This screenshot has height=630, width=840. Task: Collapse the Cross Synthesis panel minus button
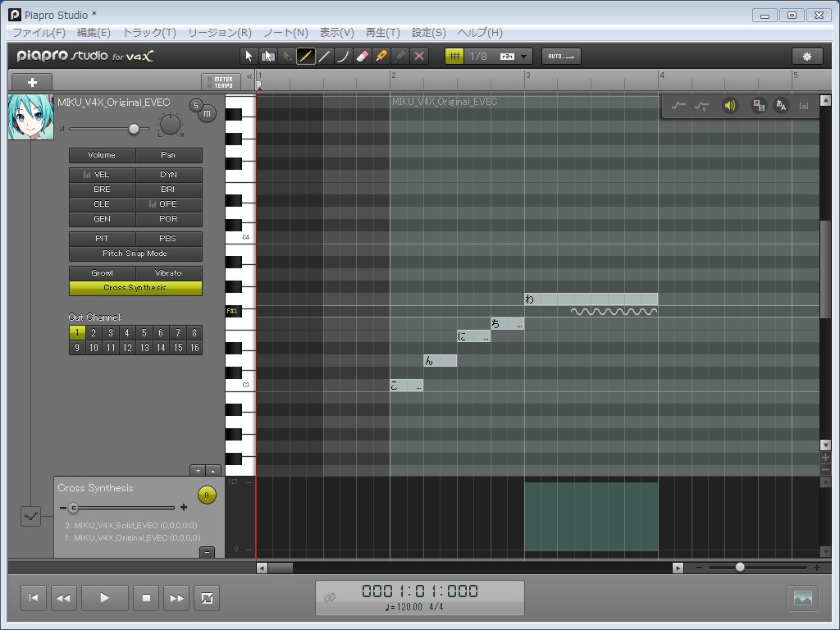click(207, 552)
